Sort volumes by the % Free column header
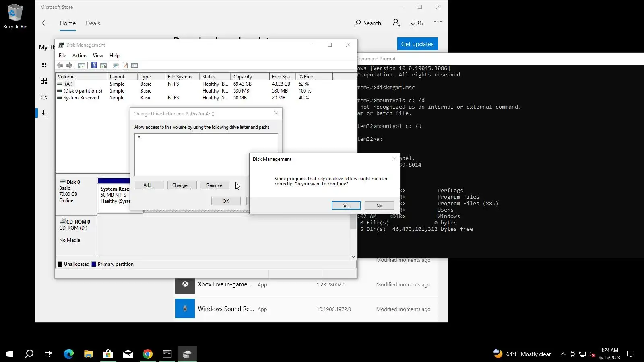This screenshot has height=362, width=644. tap(314, 76)
